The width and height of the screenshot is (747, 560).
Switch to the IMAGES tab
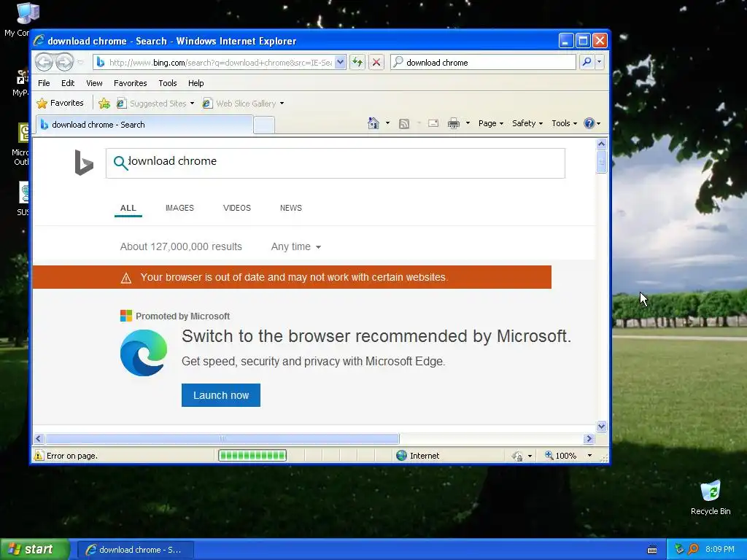click(x=179, y=208)
